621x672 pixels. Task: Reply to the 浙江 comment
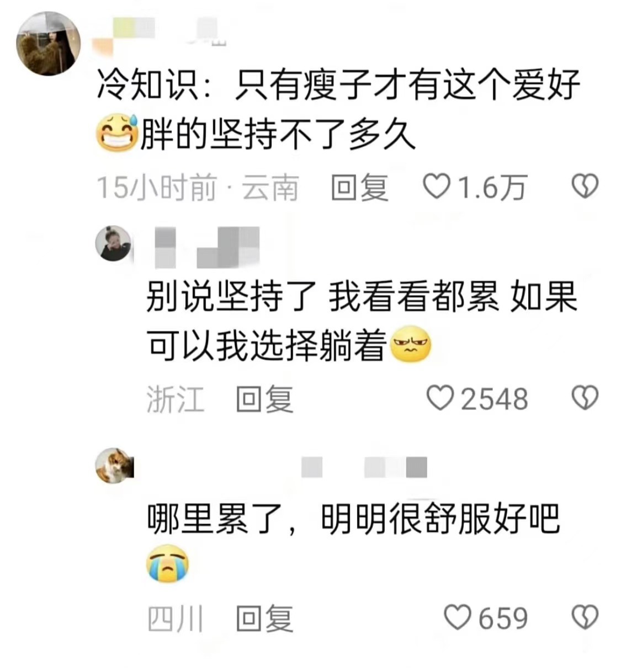pos(264,398)
